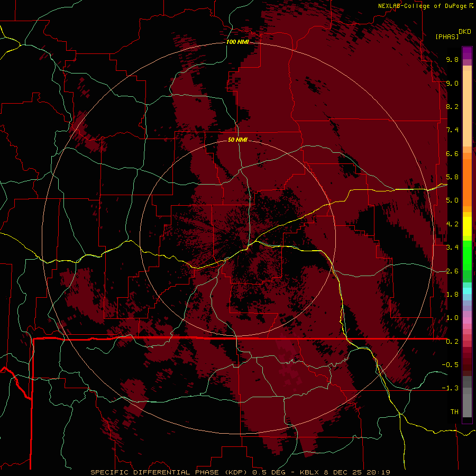
Task: Click the 6.6 scale value
Action: tap(452, 153)
